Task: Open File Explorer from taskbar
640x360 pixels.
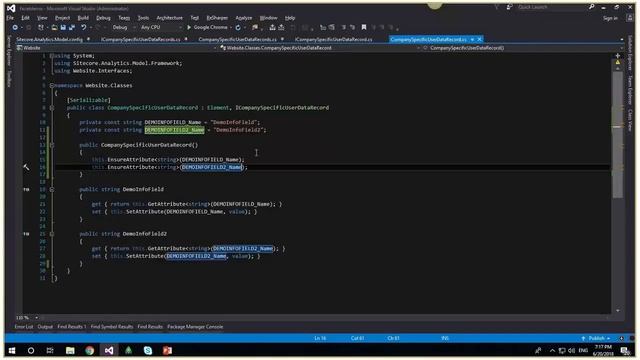Action: tap(70, 350)
